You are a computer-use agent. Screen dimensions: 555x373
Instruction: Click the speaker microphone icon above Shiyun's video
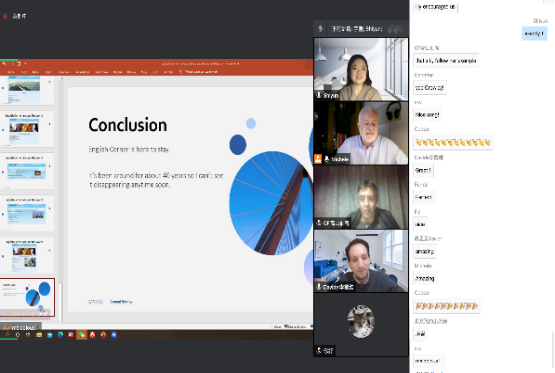(x=321, y=29)
